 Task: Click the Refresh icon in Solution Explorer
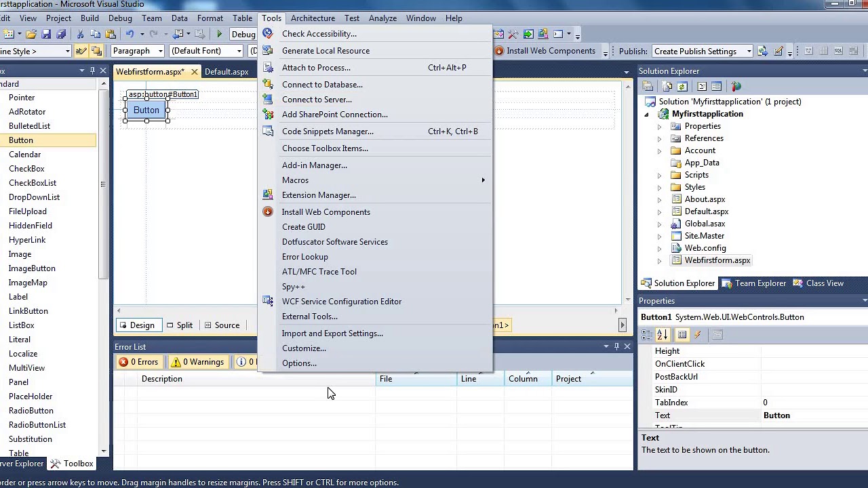[682, 86]
